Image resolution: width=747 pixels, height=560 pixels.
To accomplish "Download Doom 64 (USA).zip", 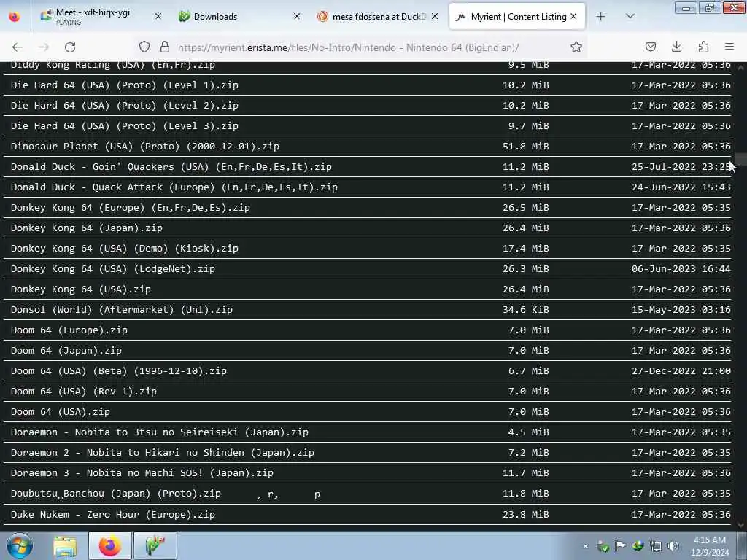I will coord(61,413).
